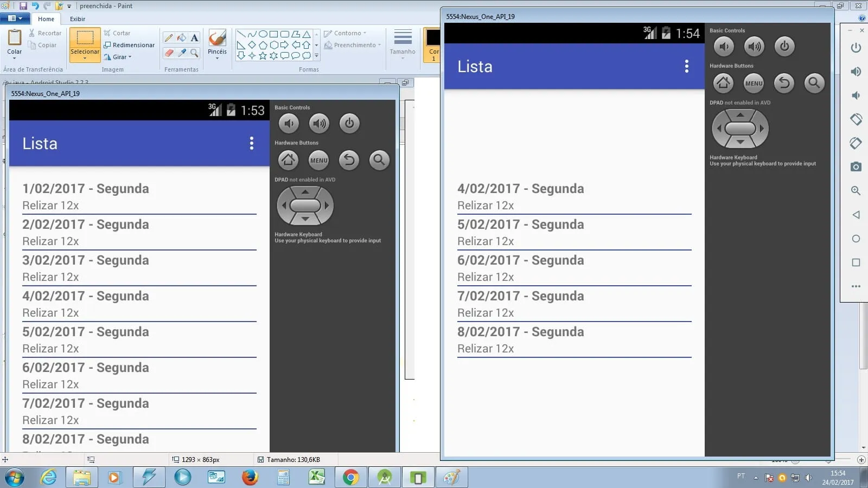Open the Girar rotate dropdown
The image size is (868, 488).
pyautogui.click(x=118, y=57)
